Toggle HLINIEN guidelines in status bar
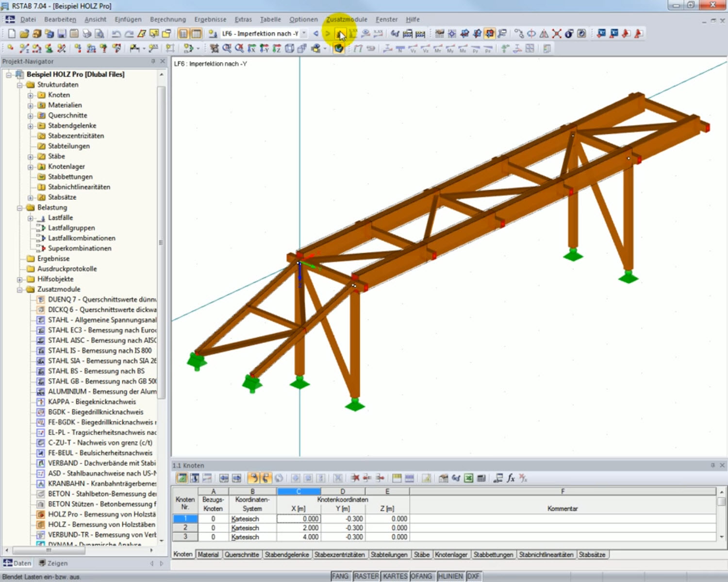 coord(450,576)
